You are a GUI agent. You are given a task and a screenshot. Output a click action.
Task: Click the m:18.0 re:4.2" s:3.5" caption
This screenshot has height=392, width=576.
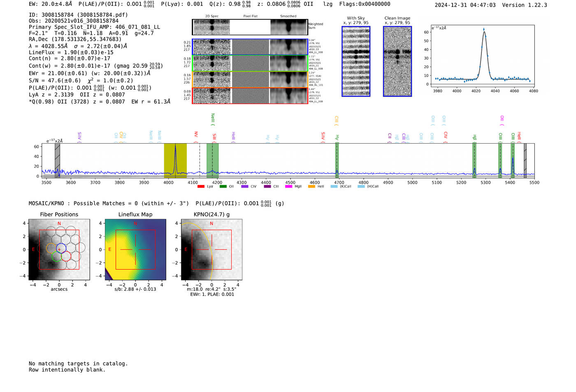coord(211,289)
